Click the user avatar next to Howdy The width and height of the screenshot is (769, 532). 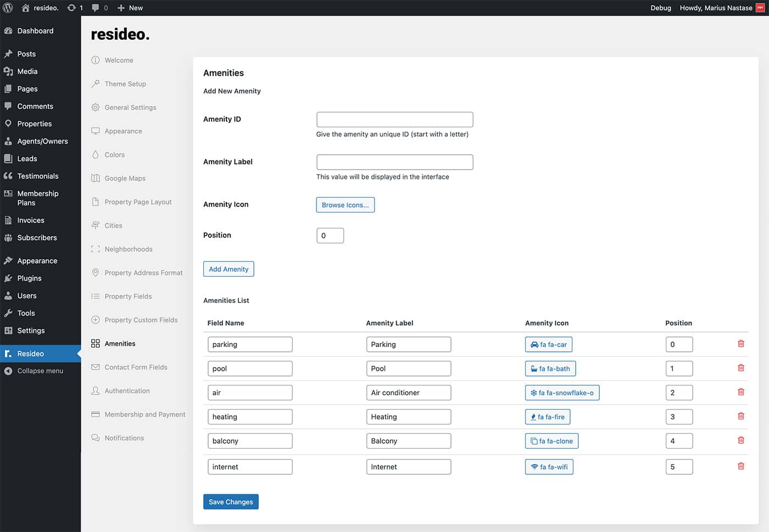(x=760, y=8)
